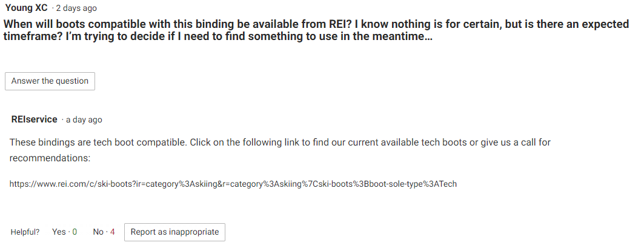644x248 pixels.
Task: Click the bold question text about compatible boots
Action: [x=316, y=30]
